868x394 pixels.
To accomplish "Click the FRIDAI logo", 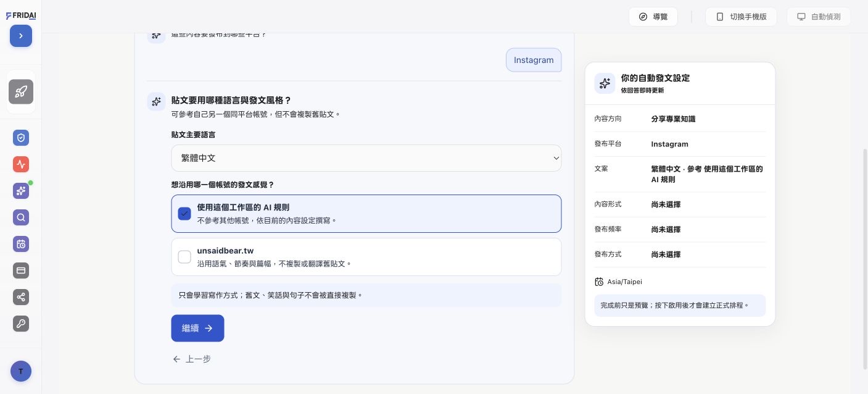I will pos(21,16).
